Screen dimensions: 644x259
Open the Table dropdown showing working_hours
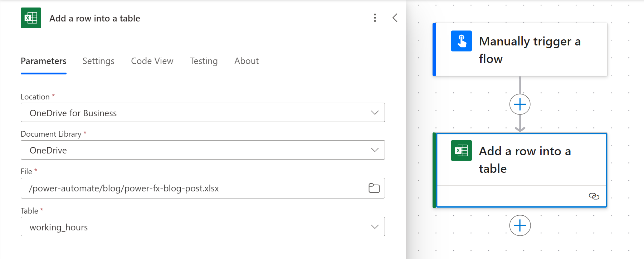click(x=375, y=227)
